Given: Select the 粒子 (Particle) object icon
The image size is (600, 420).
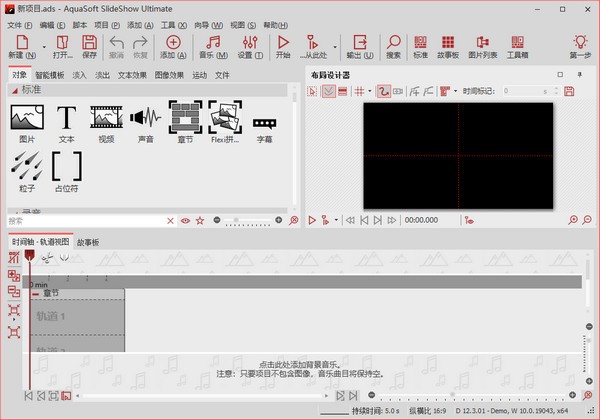Looking at the screenshot, I should point(27,166).
